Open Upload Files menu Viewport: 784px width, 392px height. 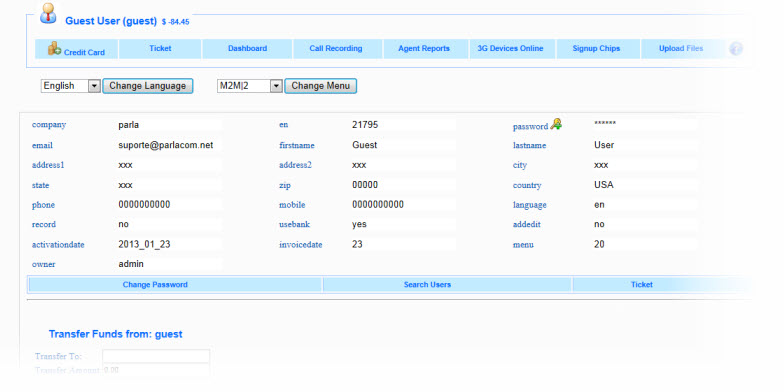680,48
